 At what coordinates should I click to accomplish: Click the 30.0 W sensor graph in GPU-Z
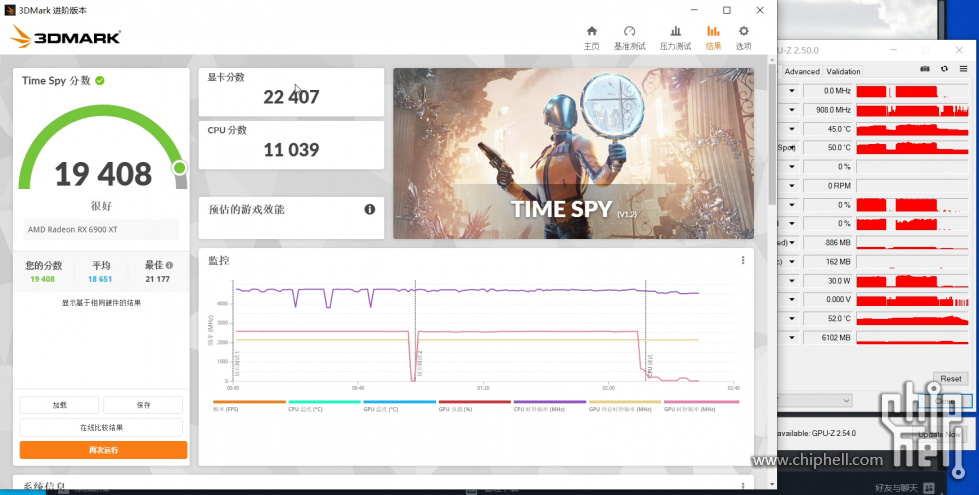tap(912, 280)
